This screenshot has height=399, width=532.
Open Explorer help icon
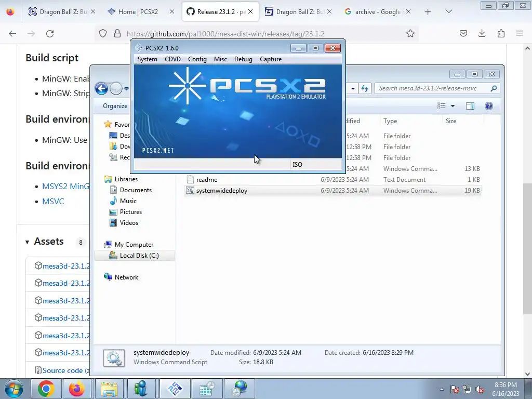coord(488,106)
